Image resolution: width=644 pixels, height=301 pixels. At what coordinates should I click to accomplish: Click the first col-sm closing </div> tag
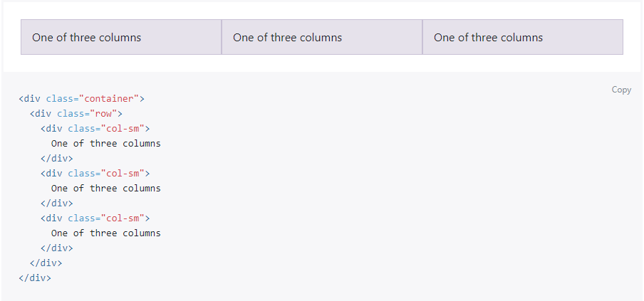[x=57, y=159]
